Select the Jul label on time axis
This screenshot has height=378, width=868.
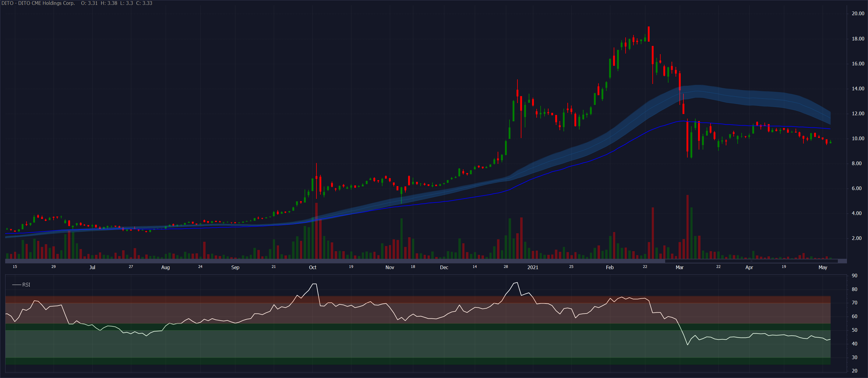(92, 267)
